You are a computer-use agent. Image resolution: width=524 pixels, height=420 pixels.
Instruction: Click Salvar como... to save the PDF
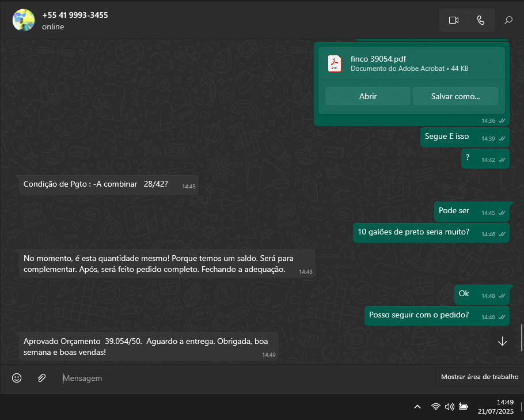(455, 96)
